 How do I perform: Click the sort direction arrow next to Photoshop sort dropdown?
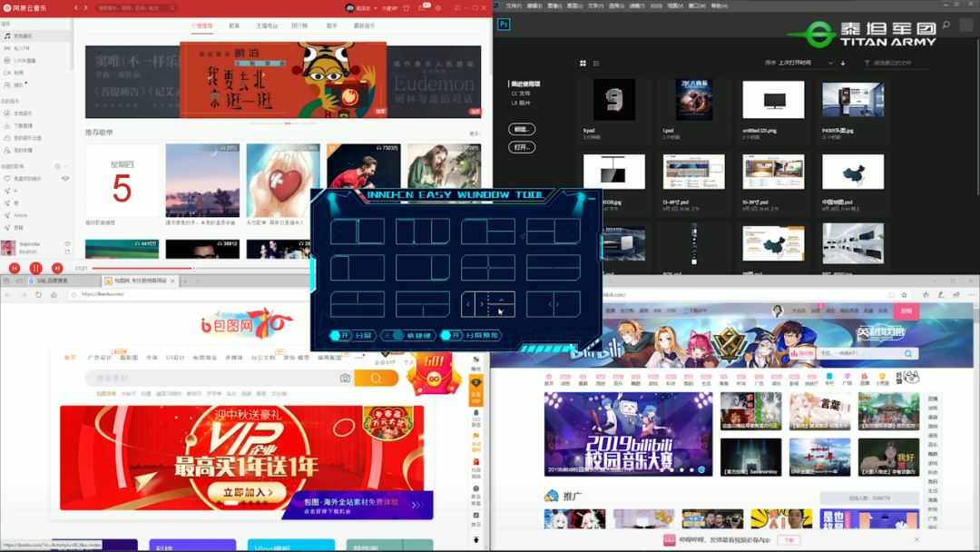coord(843,63)
